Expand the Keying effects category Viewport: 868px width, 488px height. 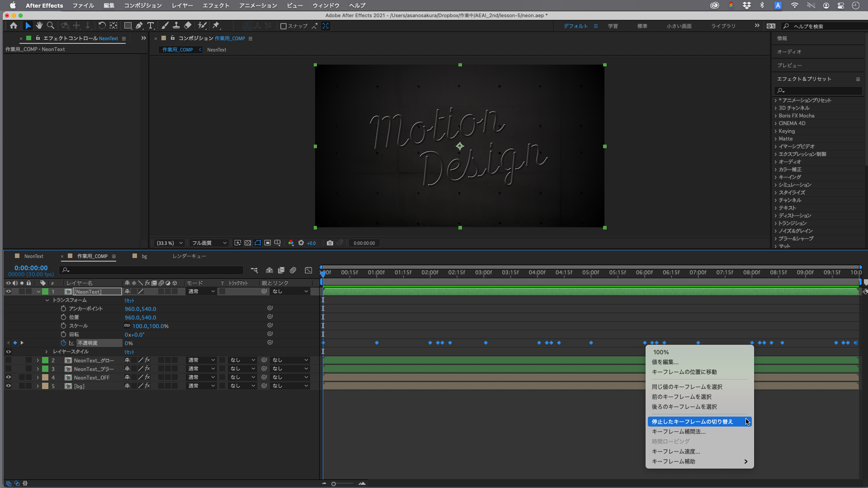click(776, 131)
